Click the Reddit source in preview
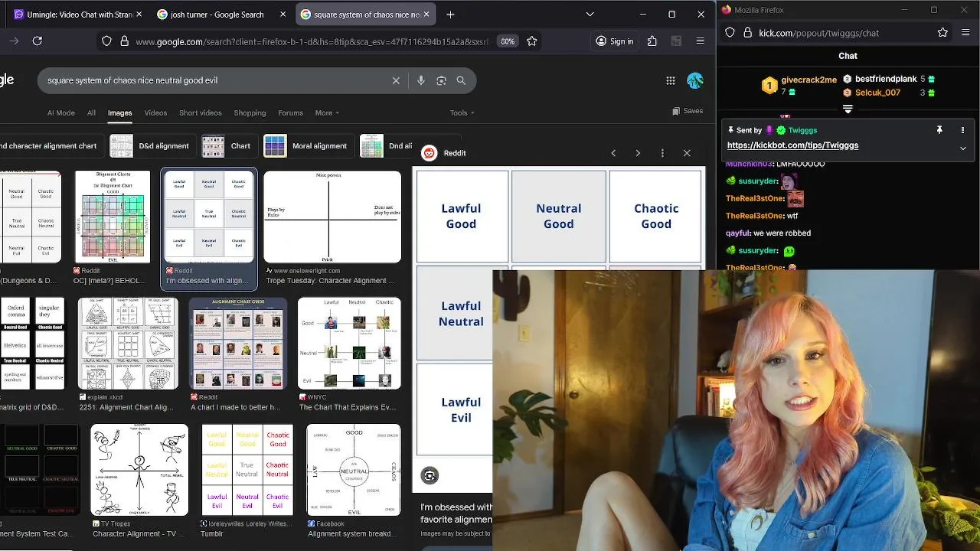 pyautogui.click(x=444, y=153)
